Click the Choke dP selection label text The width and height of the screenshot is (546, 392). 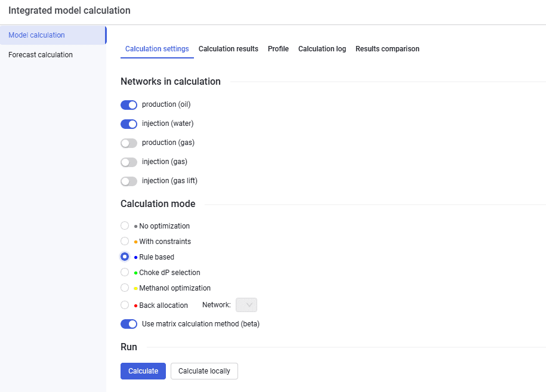point(169,273)
